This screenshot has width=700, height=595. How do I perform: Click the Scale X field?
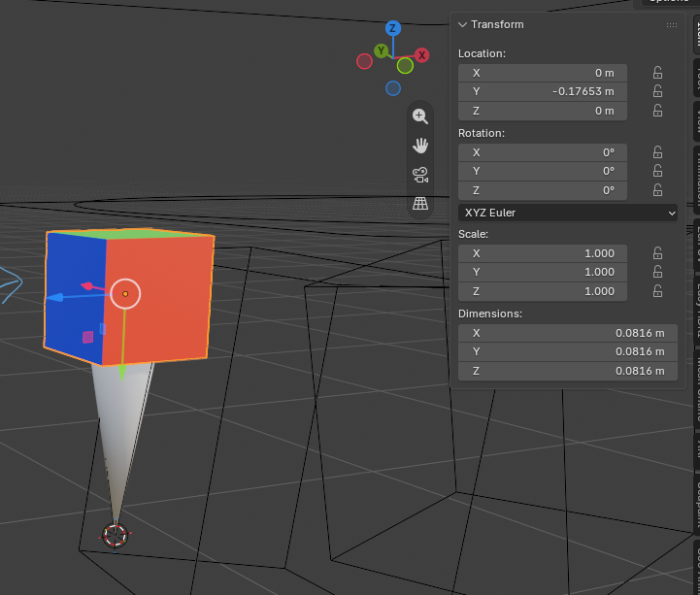coord(543,253)
